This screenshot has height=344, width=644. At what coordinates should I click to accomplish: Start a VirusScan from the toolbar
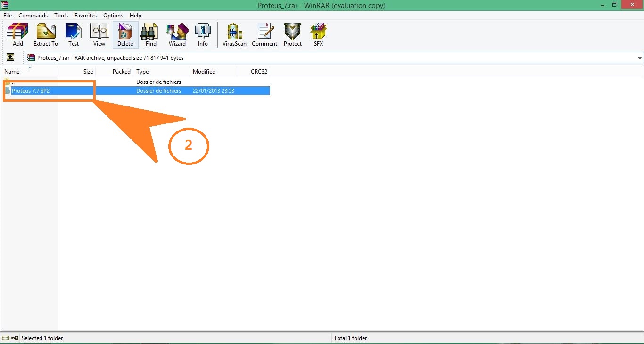point(234,34)
